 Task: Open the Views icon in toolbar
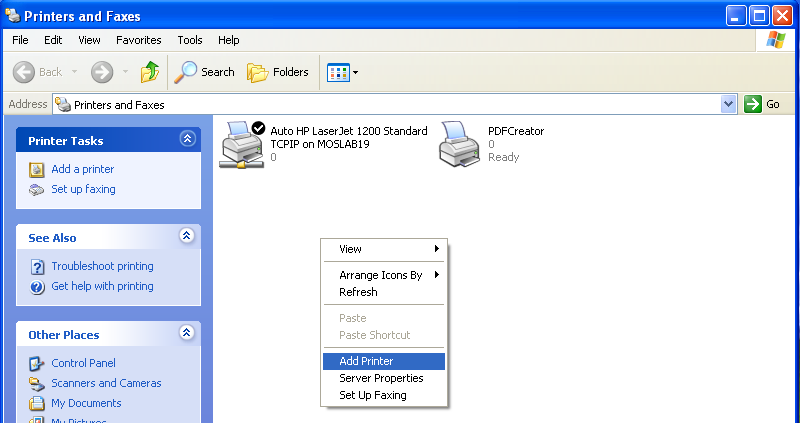338,72
